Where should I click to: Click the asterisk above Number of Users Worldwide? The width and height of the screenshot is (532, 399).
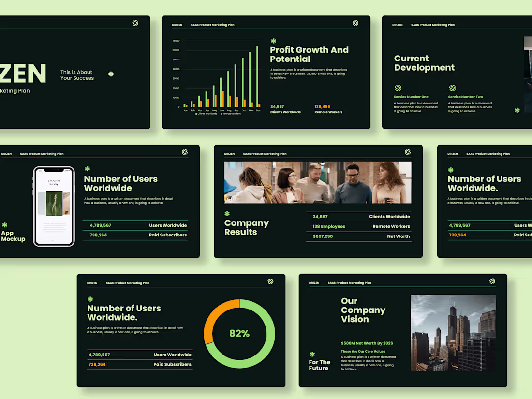tap(87, 170)
